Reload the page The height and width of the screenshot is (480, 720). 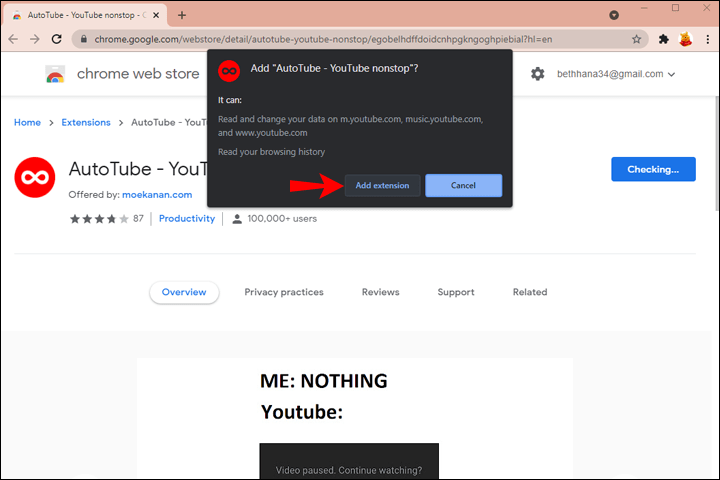coord(57,39)
